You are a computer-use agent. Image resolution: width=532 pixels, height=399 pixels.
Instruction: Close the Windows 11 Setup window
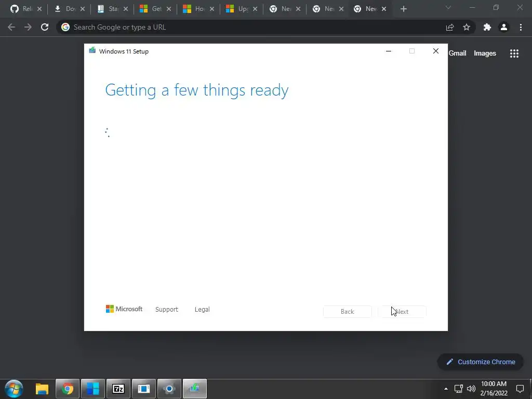[436, 51]
